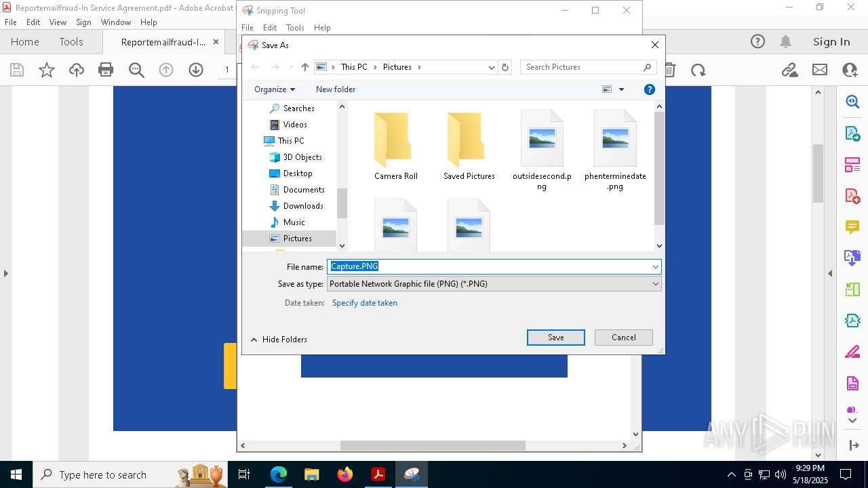Select Videos in the navigation tree
868x488 pixels.
point(288,125)
